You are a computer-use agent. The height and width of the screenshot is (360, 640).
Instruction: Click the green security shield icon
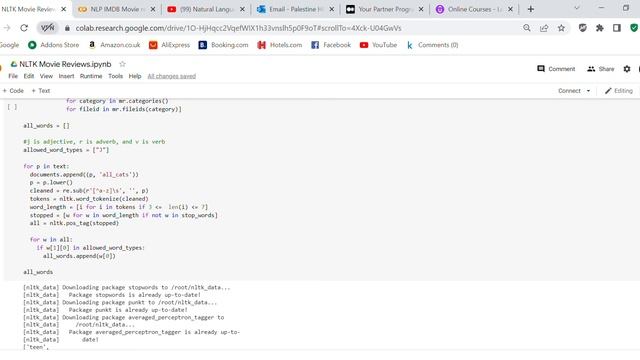[x=634, y=28]
